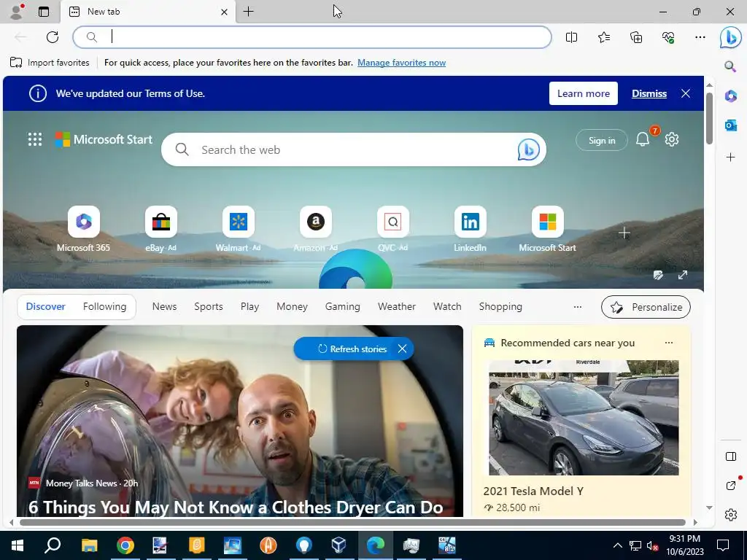Open notifications bell with 7 badge
The image size is (747, 560).
pos(642,139)
